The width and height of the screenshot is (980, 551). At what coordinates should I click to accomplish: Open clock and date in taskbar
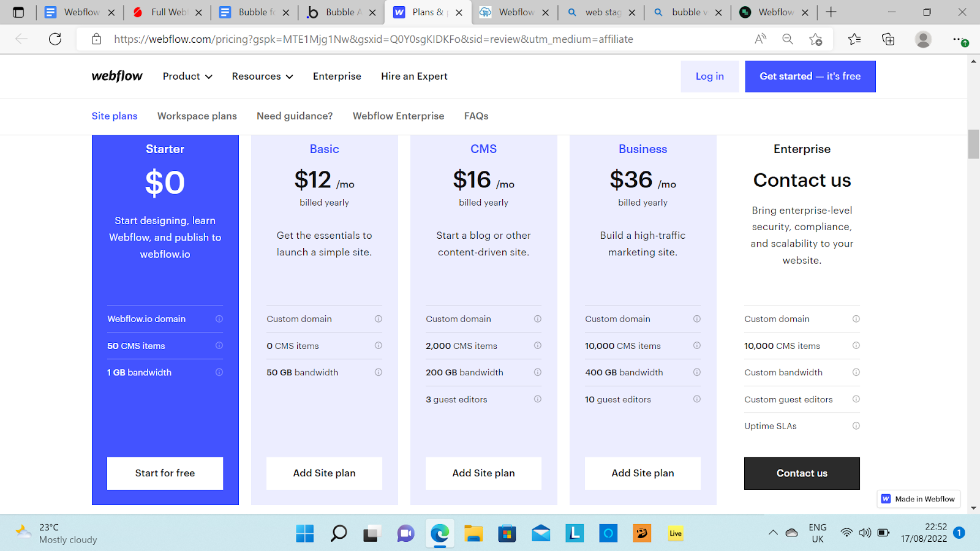[924, 533]
